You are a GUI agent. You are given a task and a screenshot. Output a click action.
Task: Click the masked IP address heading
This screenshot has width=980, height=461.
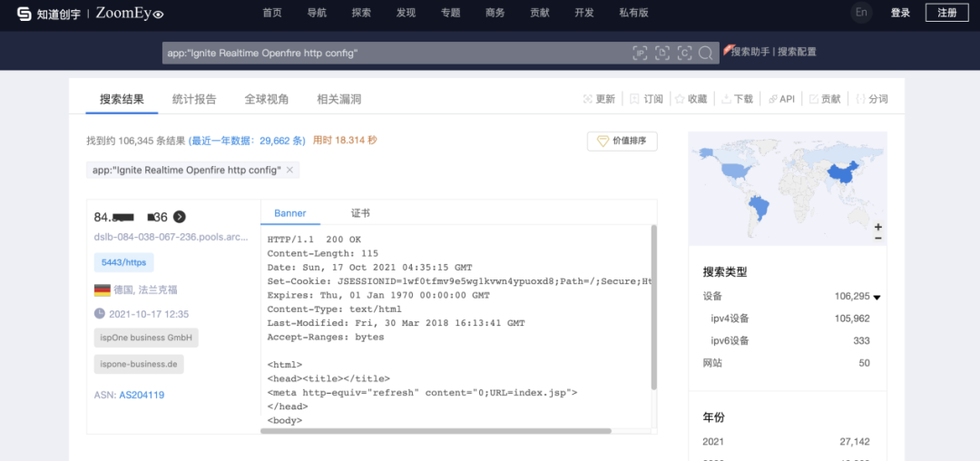[x=131, y=217]
